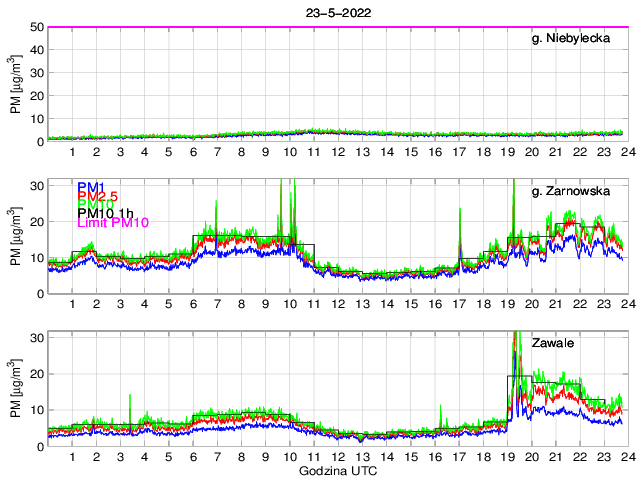Click the 30 tick on the Zawale y-axis
The image size is (640, 480).
tap(37, 338)
